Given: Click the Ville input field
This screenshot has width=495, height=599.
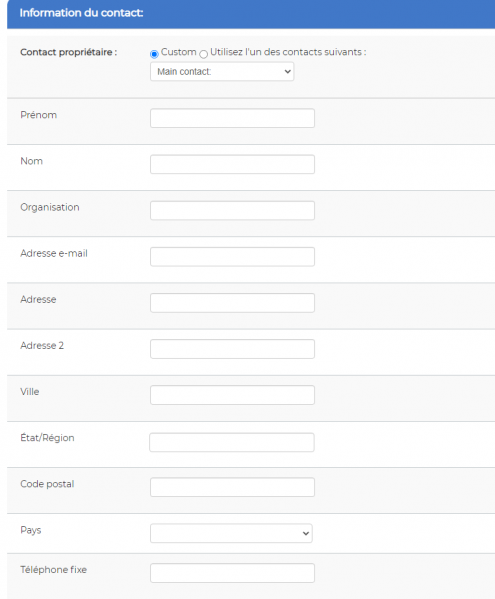Looking at the screenshot, I should coord(232,395).
